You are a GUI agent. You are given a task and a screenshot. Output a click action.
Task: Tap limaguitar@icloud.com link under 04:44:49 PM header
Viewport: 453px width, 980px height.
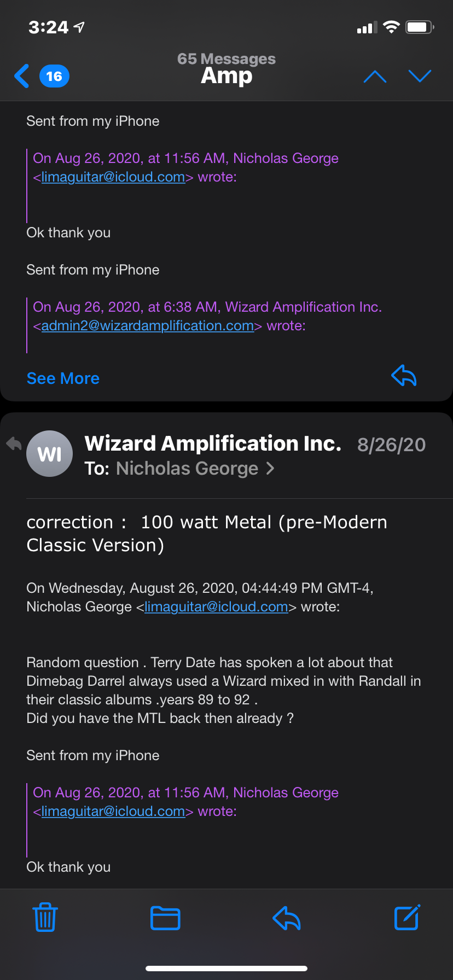click(x=216, y=607)
